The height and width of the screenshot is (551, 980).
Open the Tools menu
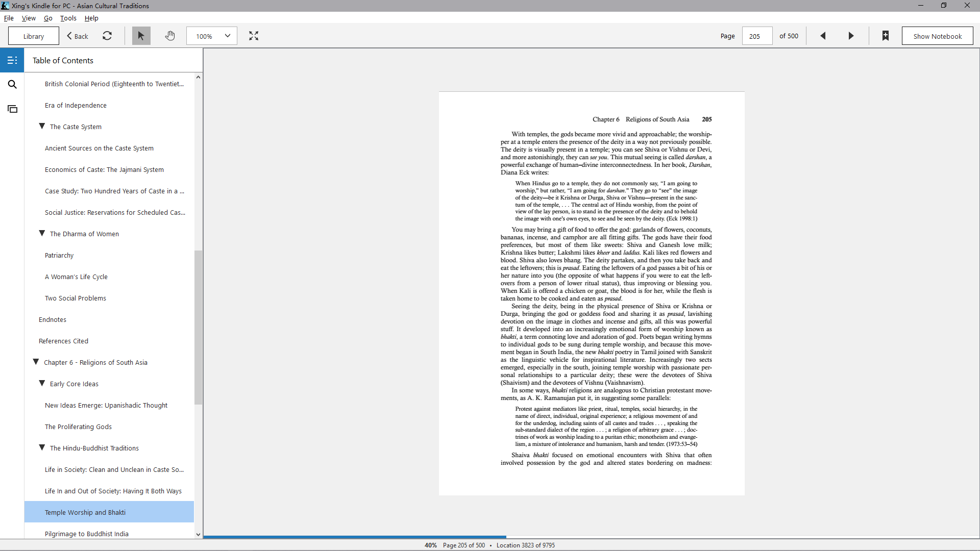click(68, 18)
